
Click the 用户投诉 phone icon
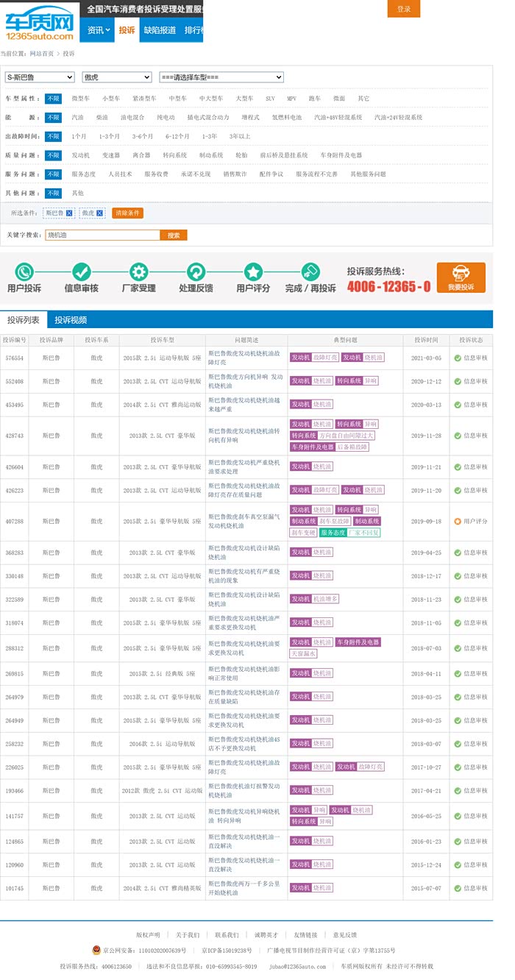[24, 271]
